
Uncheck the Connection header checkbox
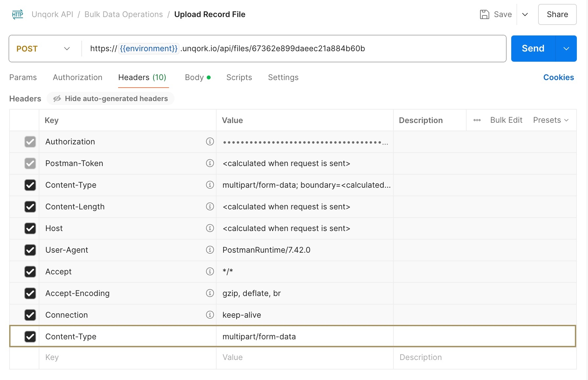(30, 315)
